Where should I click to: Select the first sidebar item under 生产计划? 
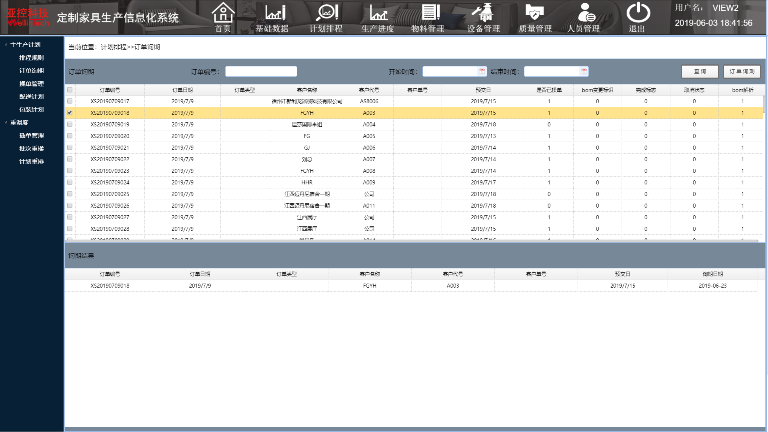[31, 58]
